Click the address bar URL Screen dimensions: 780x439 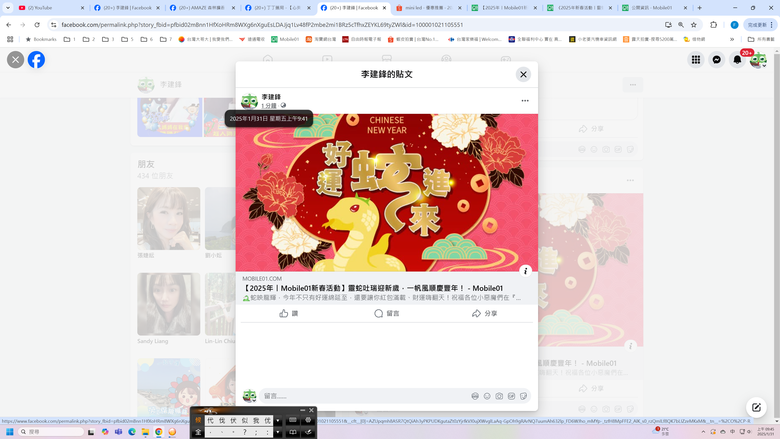tap(262, 25)
